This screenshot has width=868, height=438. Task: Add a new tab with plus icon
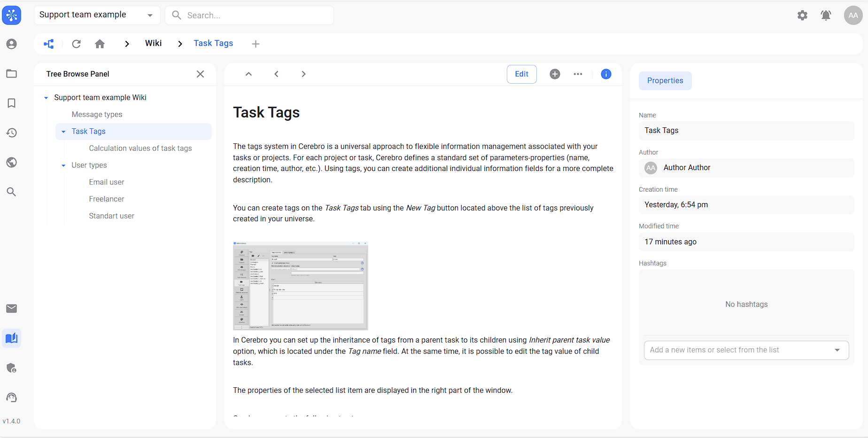pyautogui.click(x=256, y=44)
